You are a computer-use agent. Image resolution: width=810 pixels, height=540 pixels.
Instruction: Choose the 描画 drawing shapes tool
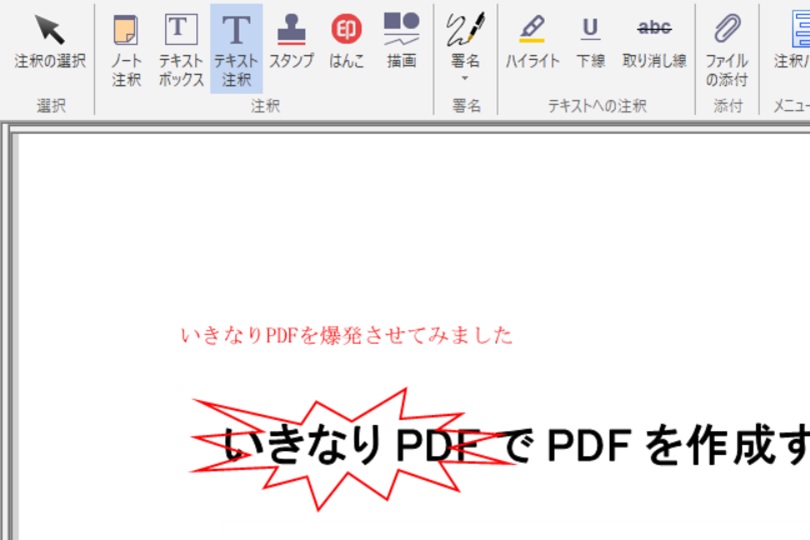tap(401, 41)
